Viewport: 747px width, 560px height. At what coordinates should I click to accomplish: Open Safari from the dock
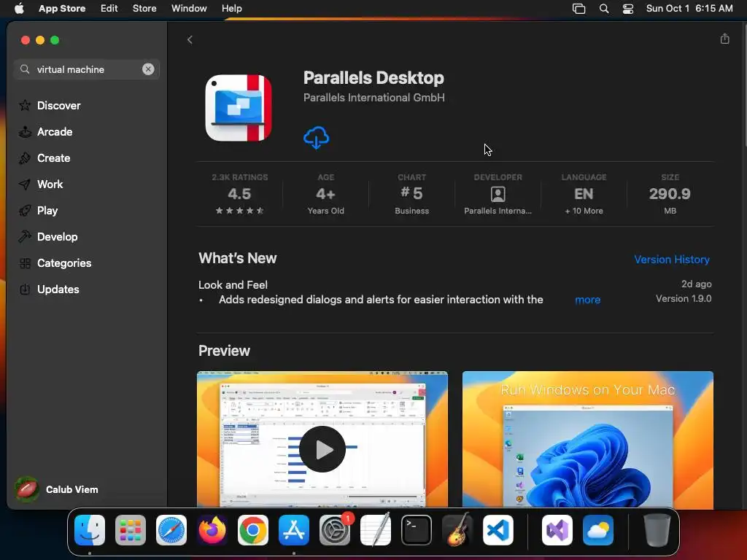[171, 530]
